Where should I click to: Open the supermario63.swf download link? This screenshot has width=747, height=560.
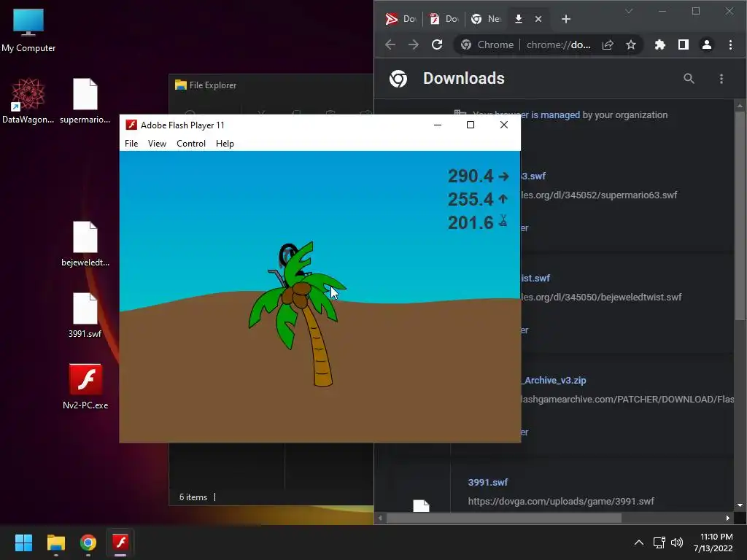click(533, 176)
